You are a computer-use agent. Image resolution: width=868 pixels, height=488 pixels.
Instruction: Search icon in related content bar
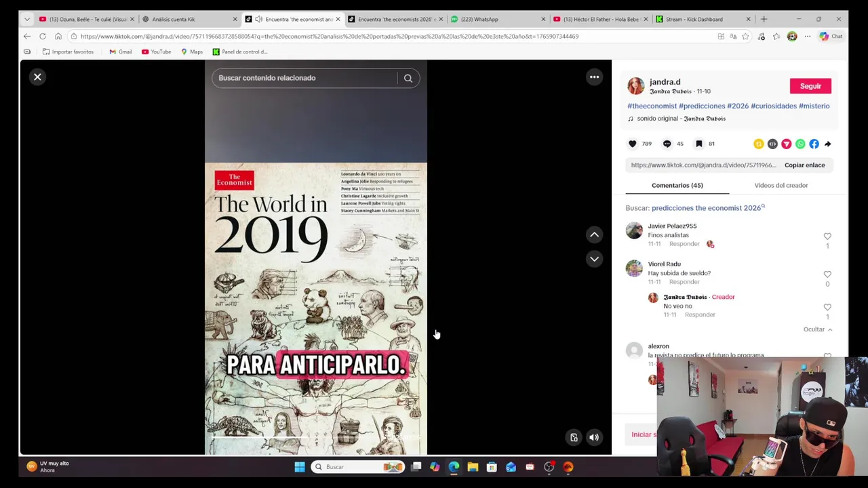coord(408,78)
